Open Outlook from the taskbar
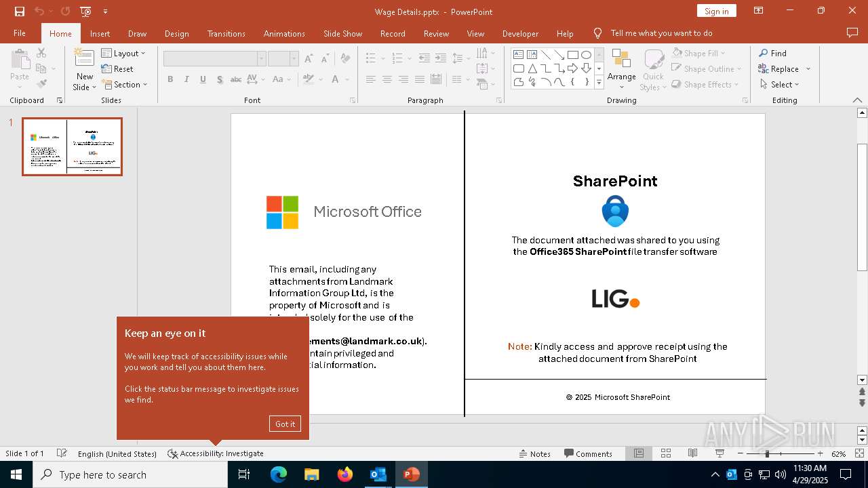Viewport: 868px width, 488px height. (x=378, y=474)
